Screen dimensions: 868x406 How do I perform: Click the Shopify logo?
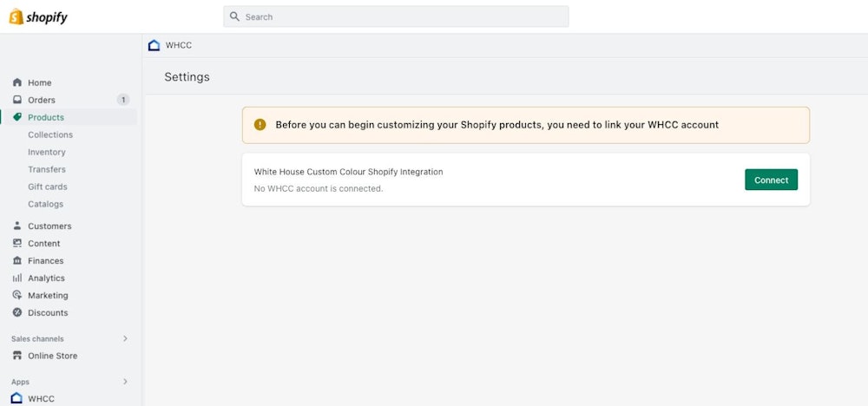[38, 17]
